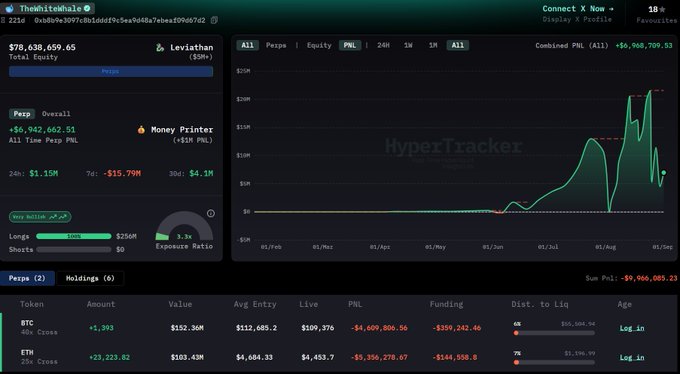Click Connect X Now link
Image resolution: width=680 pixels, height=374 pixels.
[x=578, y=9]
